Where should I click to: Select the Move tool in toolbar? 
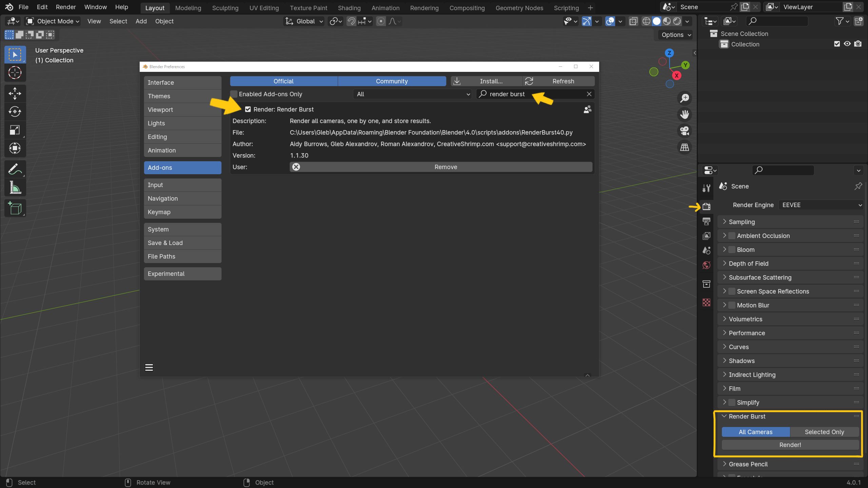point(15,94)
